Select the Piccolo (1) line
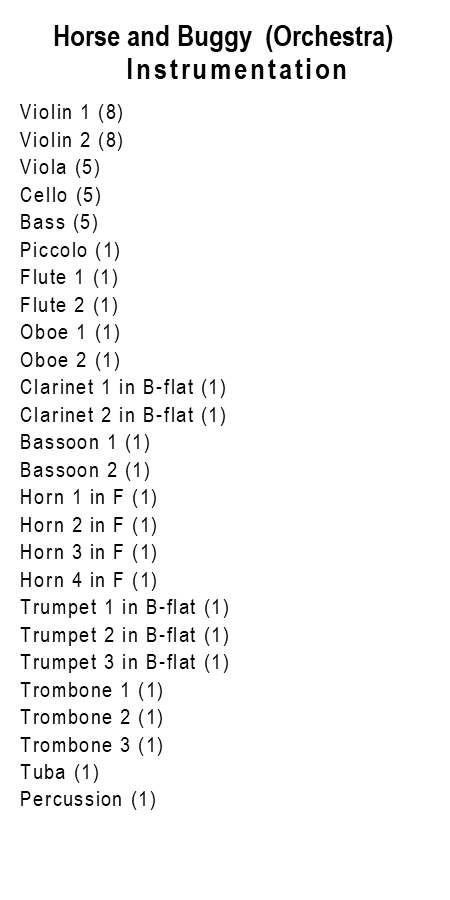450x900 pixels. click(x=70, y=250)
